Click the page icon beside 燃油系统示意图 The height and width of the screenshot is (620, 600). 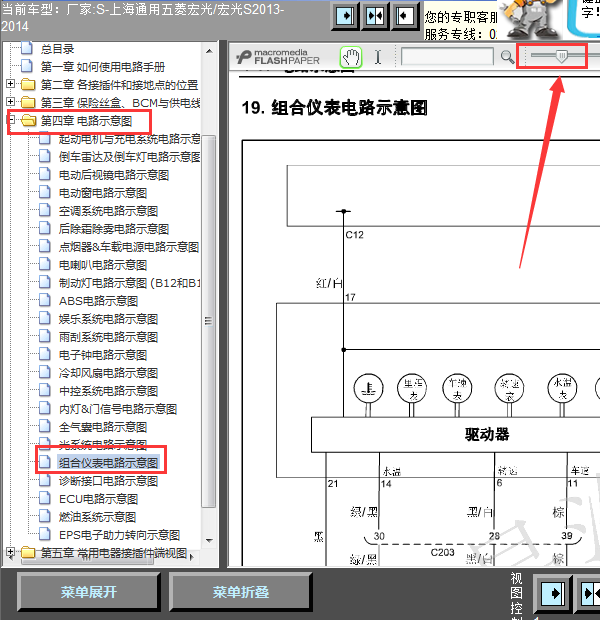coord(45,516)
